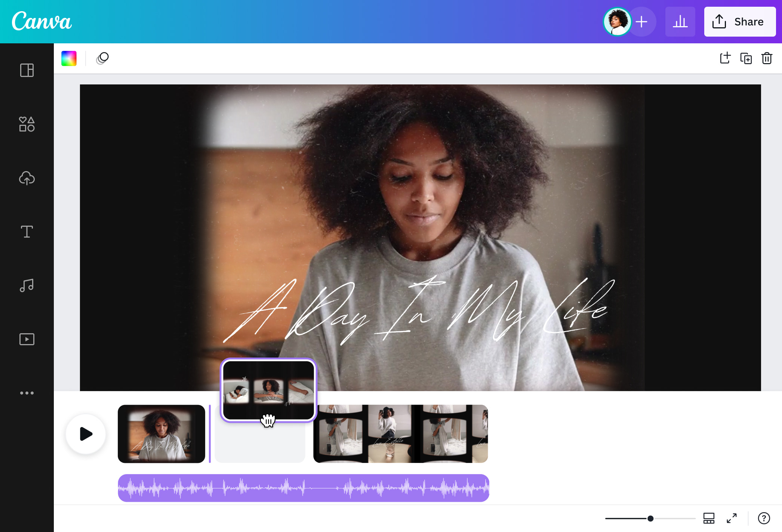The height and width of the screenshot is (532, 782).
Task: Open the account menu via the profile avatar
Action: (x=618, y=21)
